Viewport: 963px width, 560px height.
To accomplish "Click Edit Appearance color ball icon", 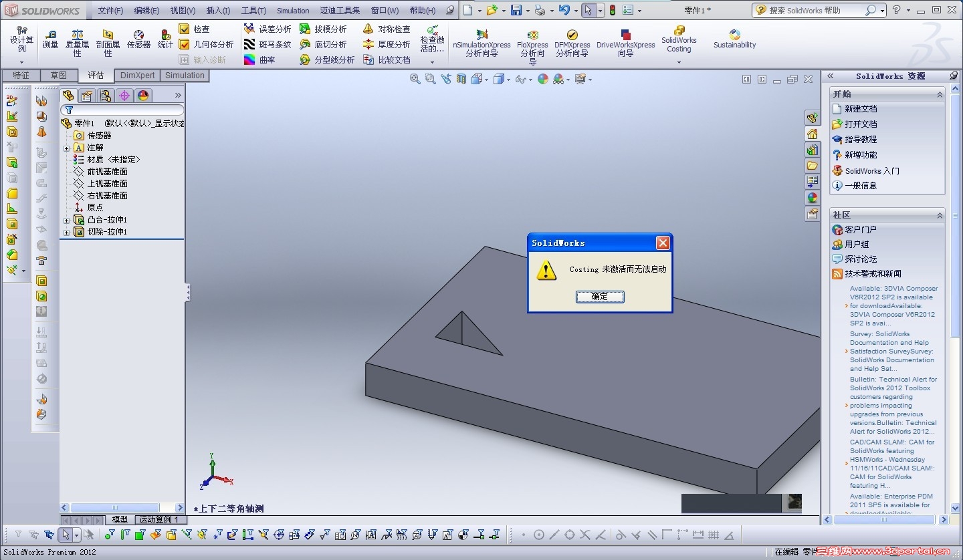I will tap(543, 79).
